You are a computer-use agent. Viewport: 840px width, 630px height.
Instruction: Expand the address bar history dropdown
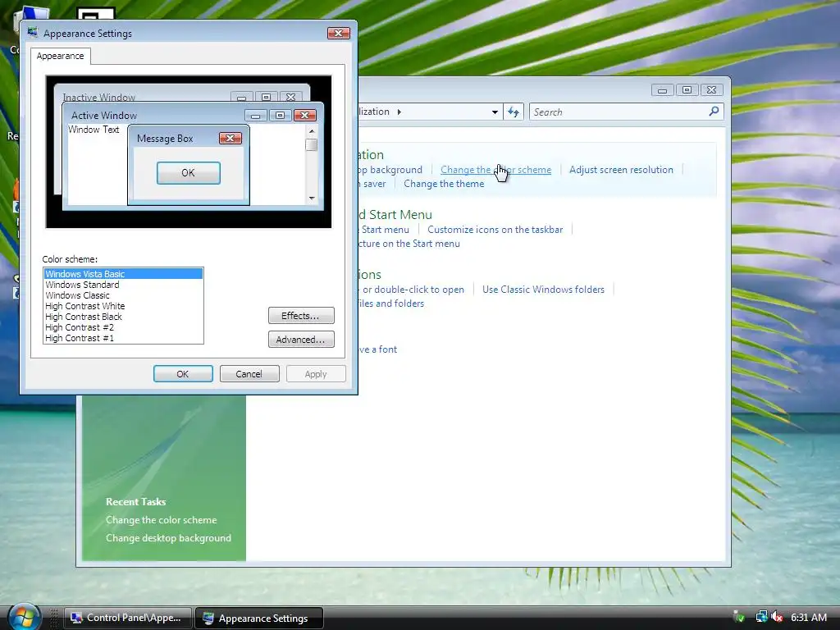(x=495, y=112)
